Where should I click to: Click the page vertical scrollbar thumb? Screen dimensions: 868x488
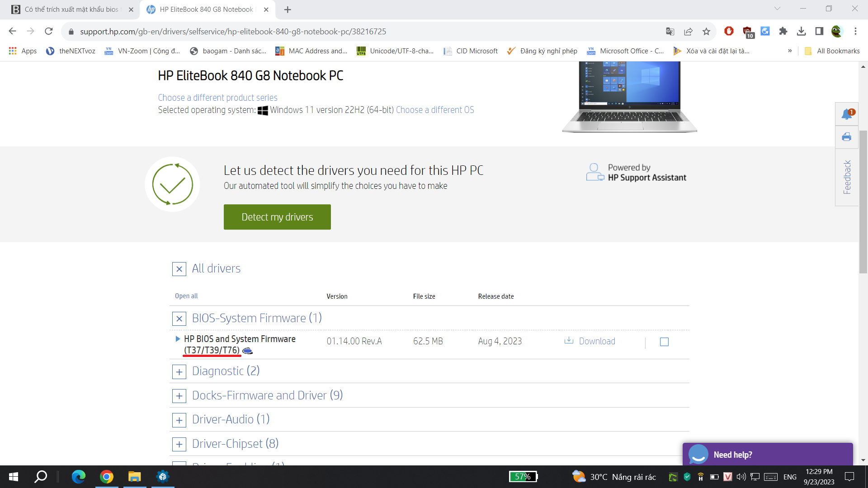863,201
